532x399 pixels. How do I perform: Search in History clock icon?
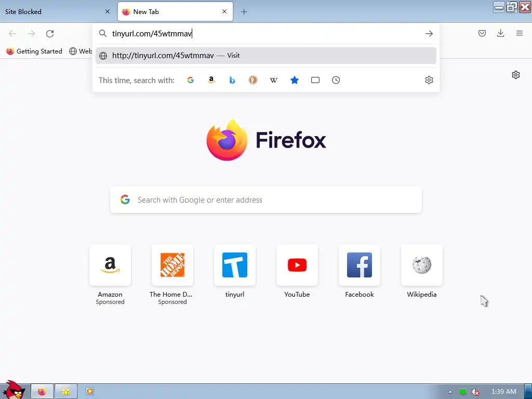click(336, 80)
